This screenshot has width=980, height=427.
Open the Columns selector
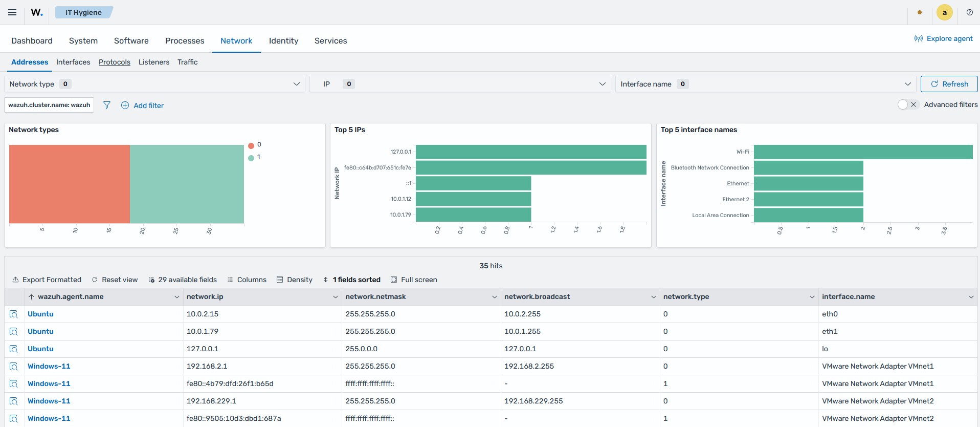pos(247,280)
